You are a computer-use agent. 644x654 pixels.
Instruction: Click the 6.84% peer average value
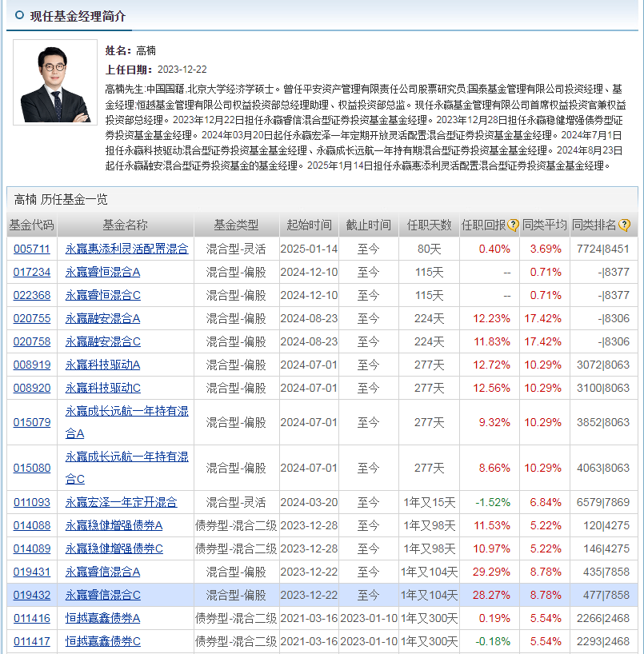[546, 502]
